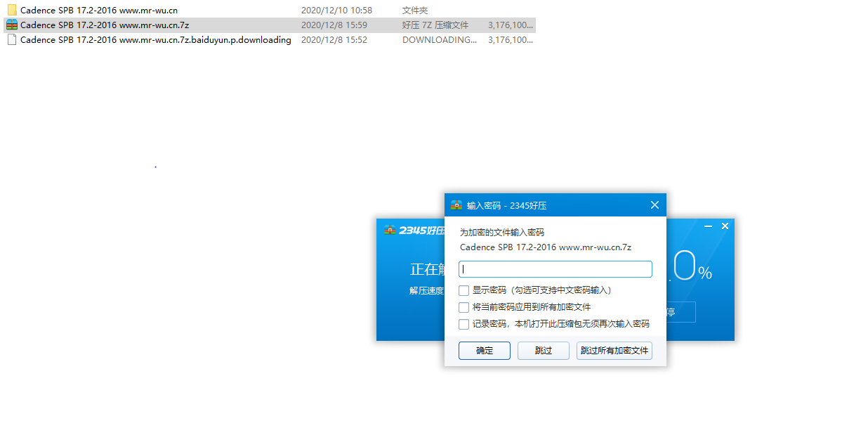868x428 pixels.
Task: Click the size value of the .7z archive row
Action: [511, 25]
